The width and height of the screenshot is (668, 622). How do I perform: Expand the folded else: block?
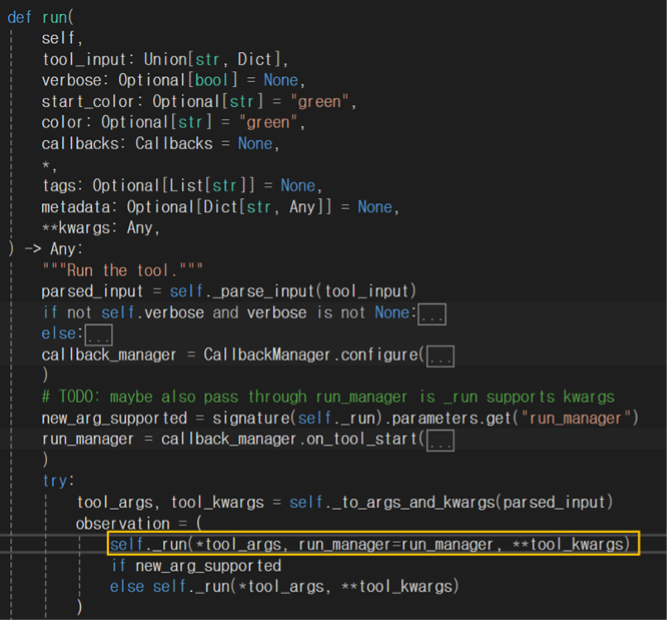click(99, 334)
